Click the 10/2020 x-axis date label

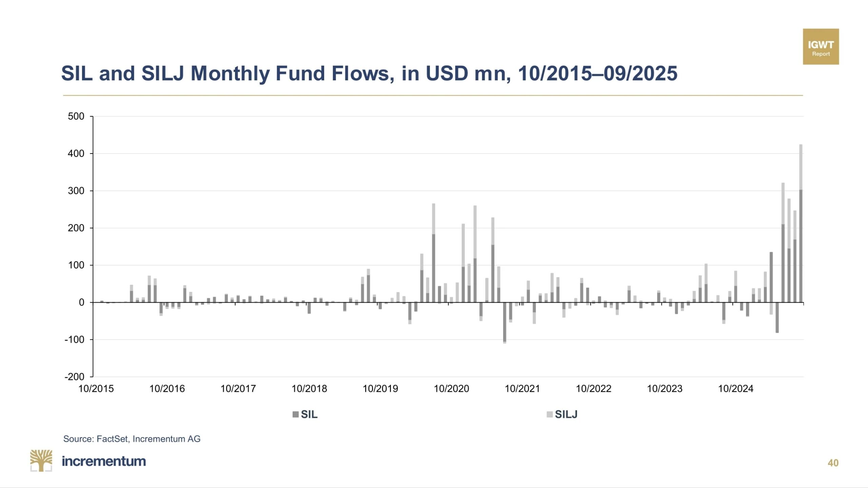pyautogui.click(x=451, y=388)
